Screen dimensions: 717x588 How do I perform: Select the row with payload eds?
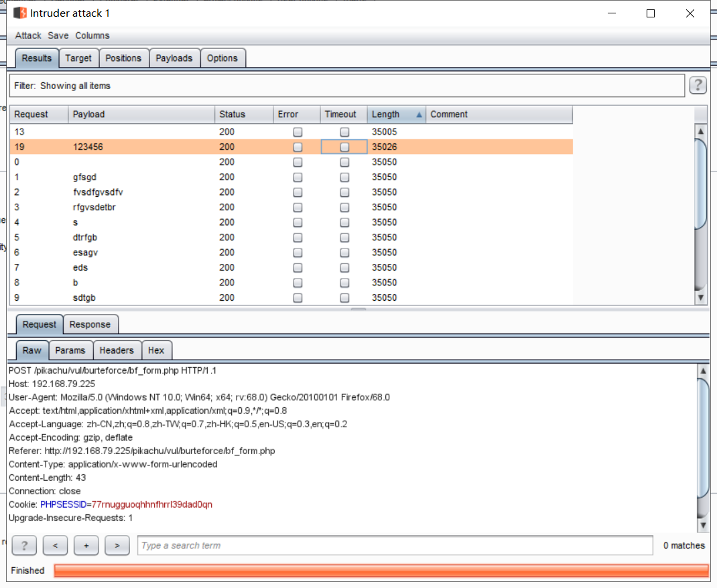(x=291, y=268)
